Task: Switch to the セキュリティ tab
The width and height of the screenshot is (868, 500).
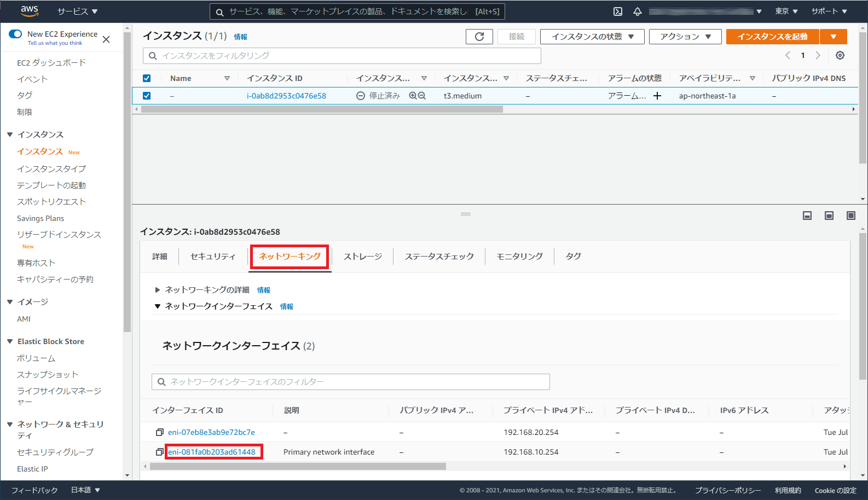Action: pos(213,257)
